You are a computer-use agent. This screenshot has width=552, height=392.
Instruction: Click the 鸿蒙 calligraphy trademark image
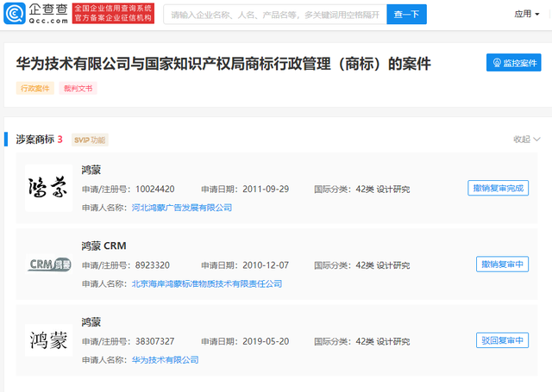point(49,188)
